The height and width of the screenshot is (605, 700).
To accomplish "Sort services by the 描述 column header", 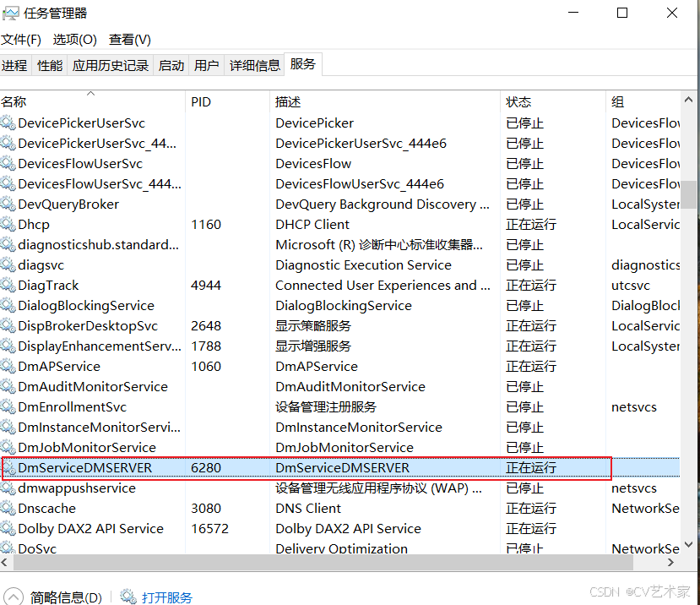I will [x=385, y=102].
